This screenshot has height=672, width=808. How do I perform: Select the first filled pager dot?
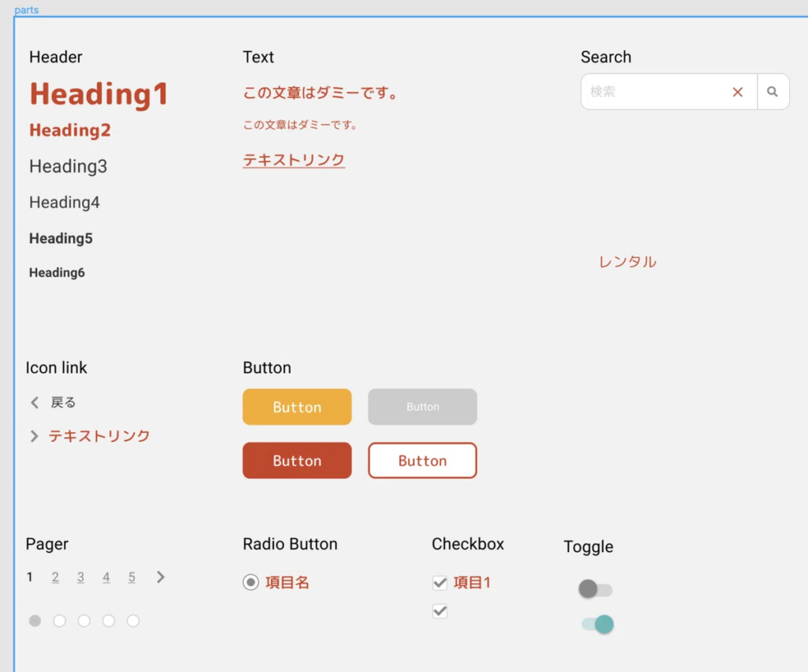(x=35, y=621)
